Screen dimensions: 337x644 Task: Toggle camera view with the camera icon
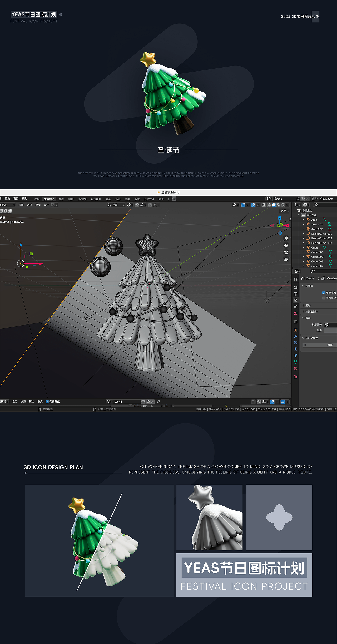tap(286, 252)
